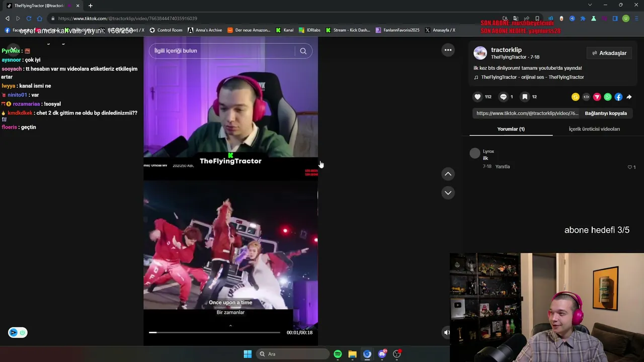Open File Explorer from the taskbar

pos(352,354)
